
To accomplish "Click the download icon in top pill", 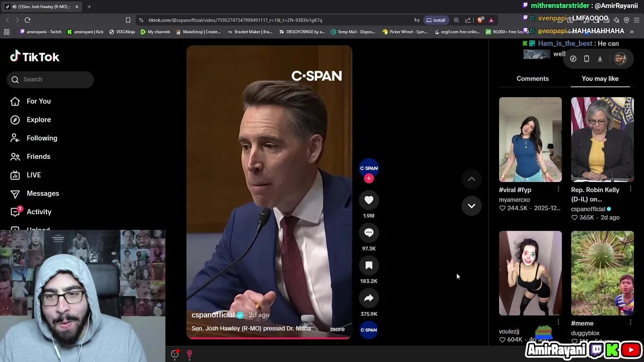I will [600, 59].
